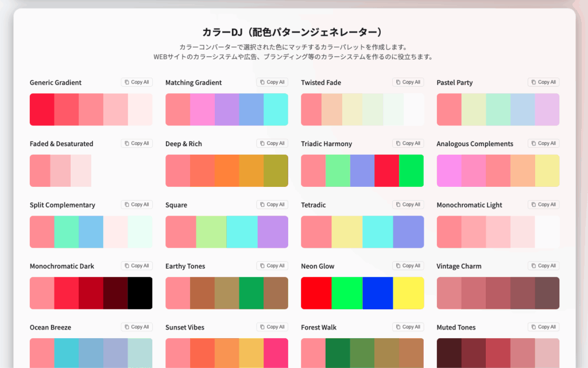Click Copy All for Twisted Fade
The height and width of the screenshot is (368, 588).
point(408,82)
